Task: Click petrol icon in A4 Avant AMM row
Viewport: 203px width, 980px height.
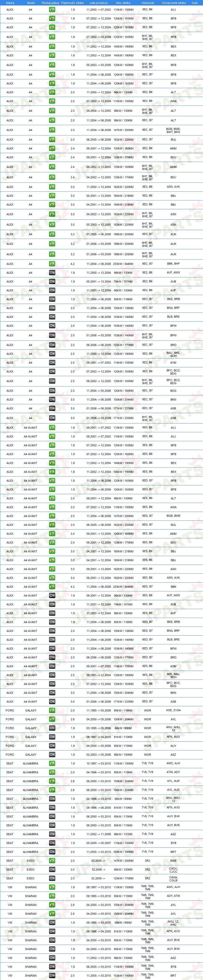Action: pos(52,534)
